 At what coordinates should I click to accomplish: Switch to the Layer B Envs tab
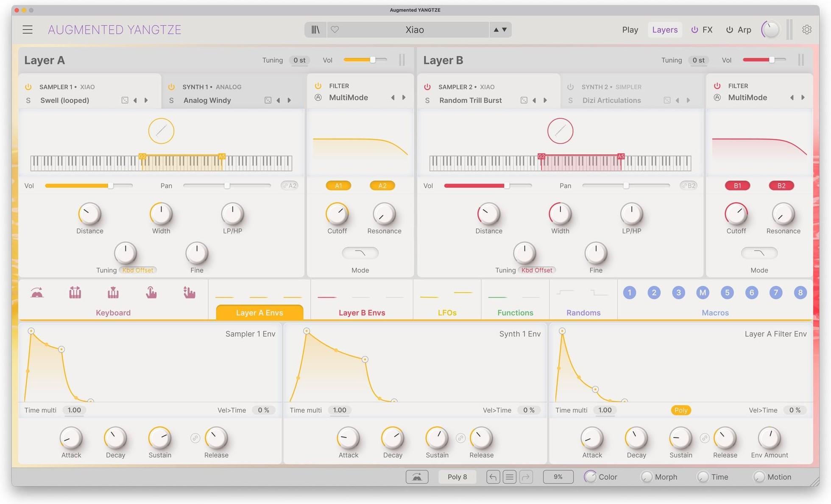tap(361, 312)
